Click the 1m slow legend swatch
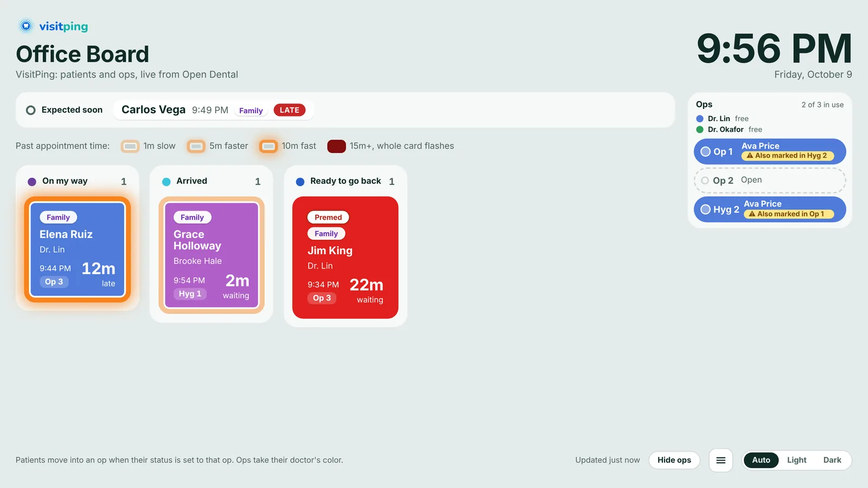Viewport: 868px width, 488px height. click(130, 146)
